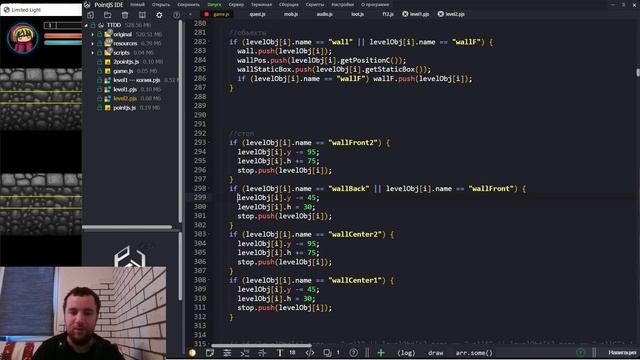This screenshot has width=640, height=360.
Task: Open pointjs.js in the file tree
Action: pos(124,108)
